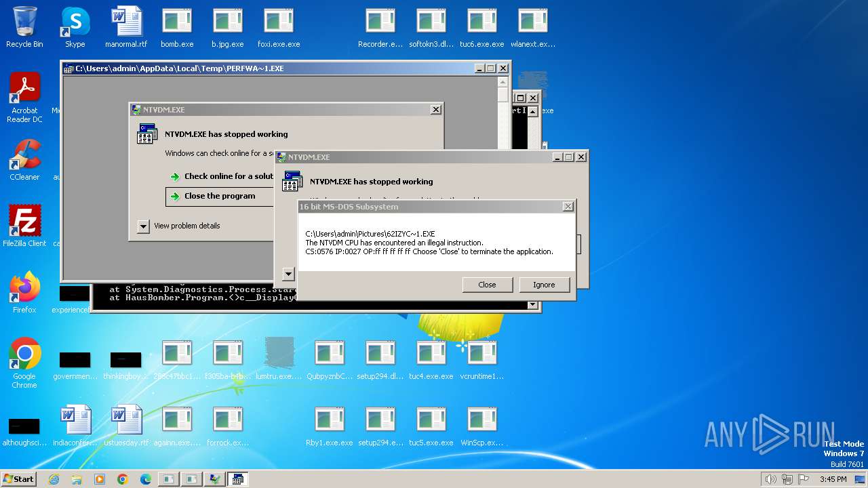The image size is (868, 488).
Task: Click console window scrollbar down arrow
Action: (533, 305)
